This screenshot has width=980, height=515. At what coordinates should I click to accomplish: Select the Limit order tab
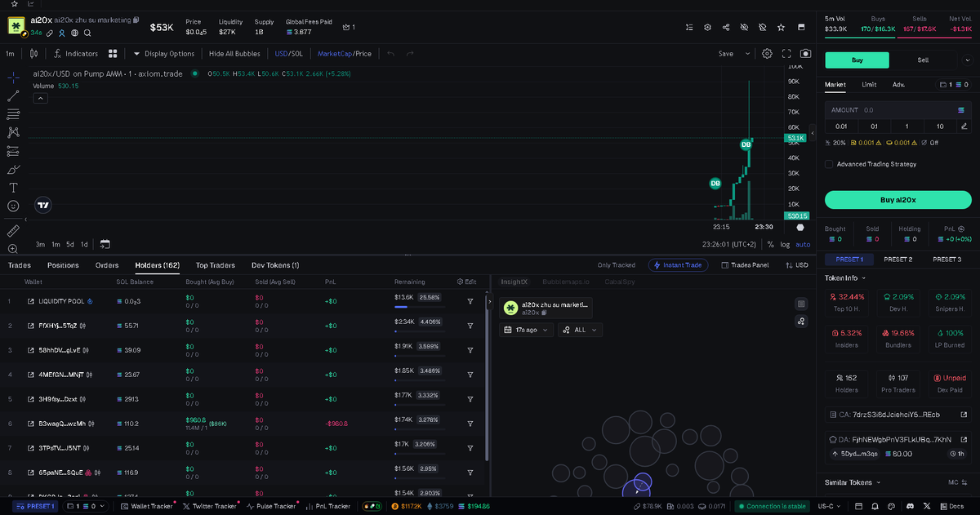869,84
